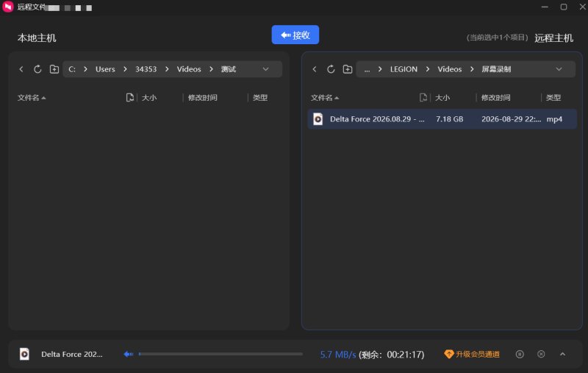The width and height of the screenshot is (588, 373).
Task: Click remote panel file-type column icon
Action: pyautogui.click(x=423, y=98)
